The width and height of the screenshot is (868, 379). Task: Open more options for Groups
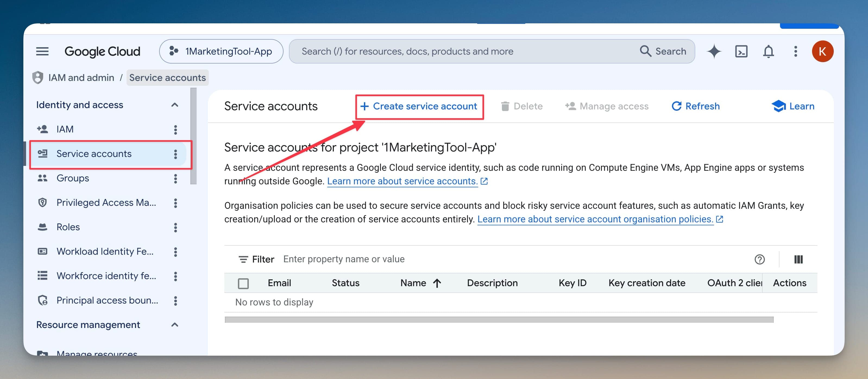[x=175, y=179]
